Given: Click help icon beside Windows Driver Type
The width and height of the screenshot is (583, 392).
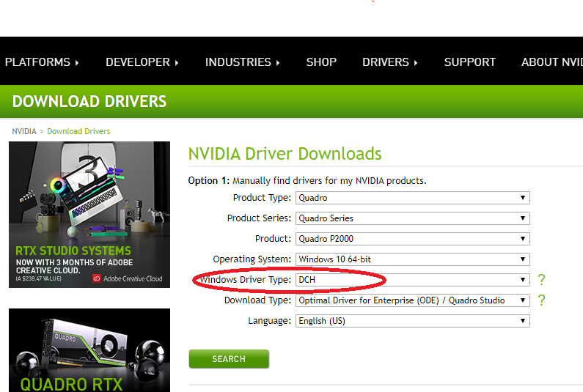Looking at the screenshot, I should 542,280.
